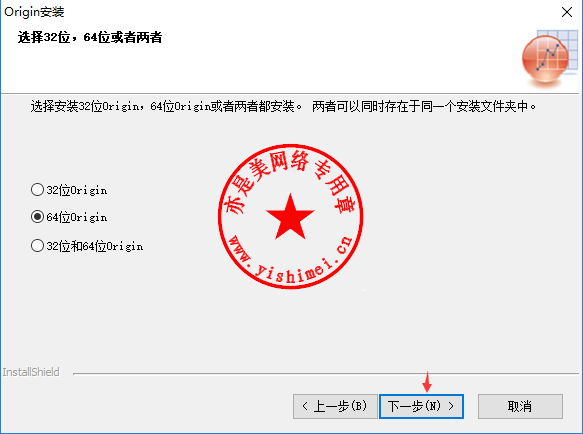Pick the 32位和64位Origin radio button
Image resolution: width=583 pixels, height=434 pixels.
[x=37, y=245]
